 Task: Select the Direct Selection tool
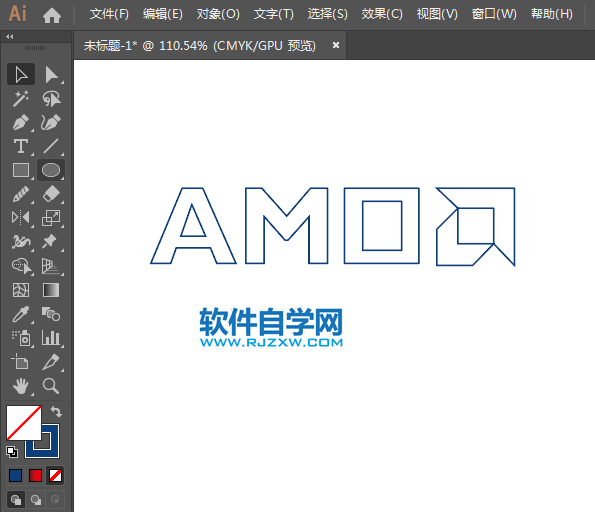click(x=51, y=74)
